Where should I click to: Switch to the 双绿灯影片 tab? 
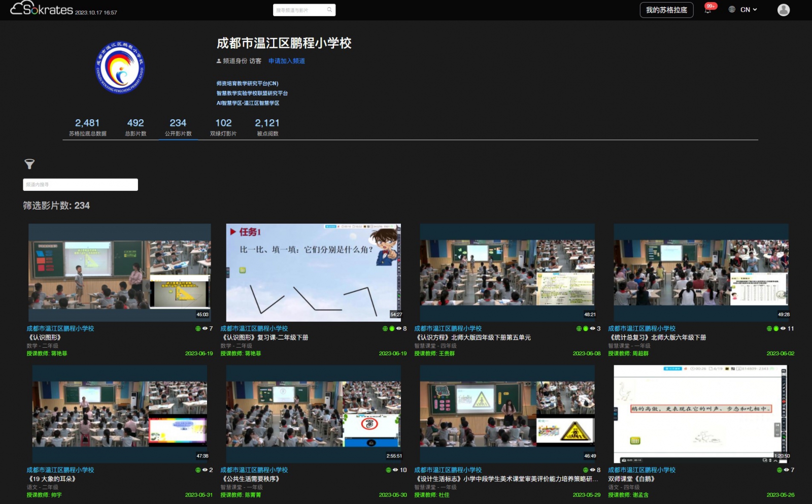pos(223,127)
